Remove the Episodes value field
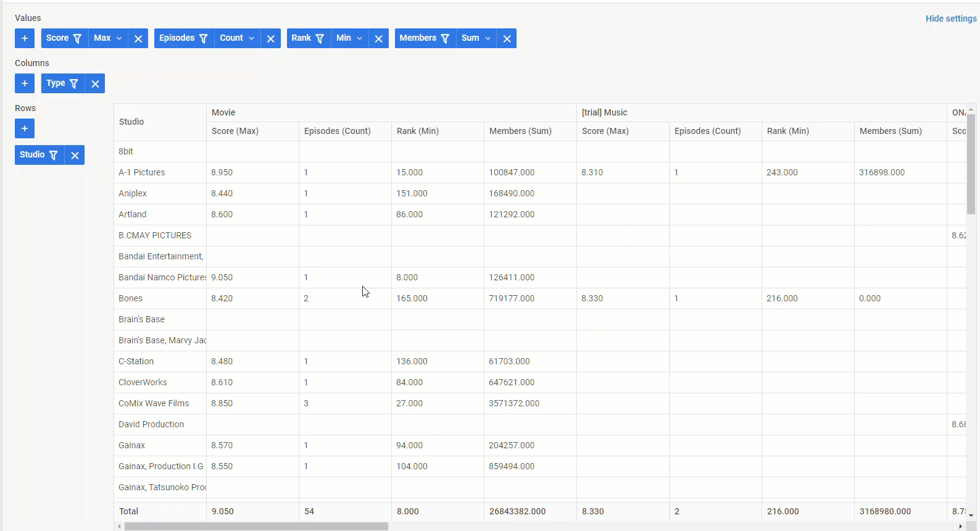 [x=270, y=38]
